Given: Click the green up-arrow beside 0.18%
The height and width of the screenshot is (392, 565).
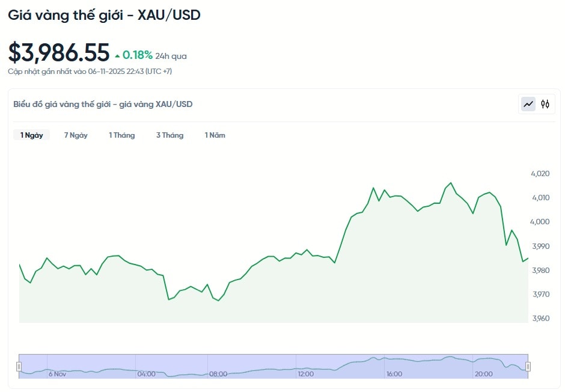Looking at the screenshot, I should pos(117,56).
